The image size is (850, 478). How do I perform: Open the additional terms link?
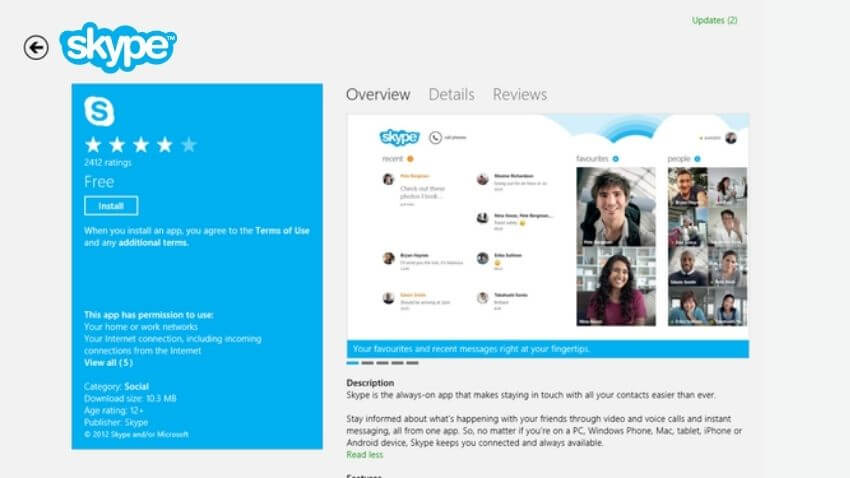[154, 242]
